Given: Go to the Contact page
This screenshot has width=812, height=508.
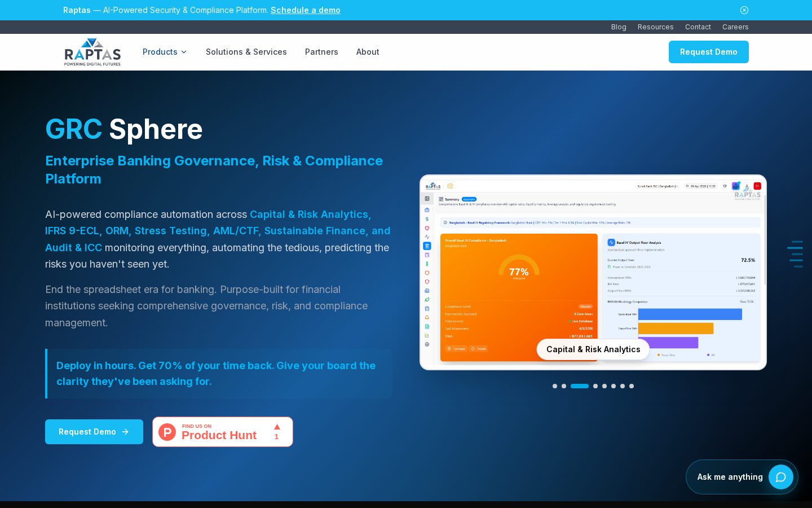Looking at the screenshot, I should point(698,27).
